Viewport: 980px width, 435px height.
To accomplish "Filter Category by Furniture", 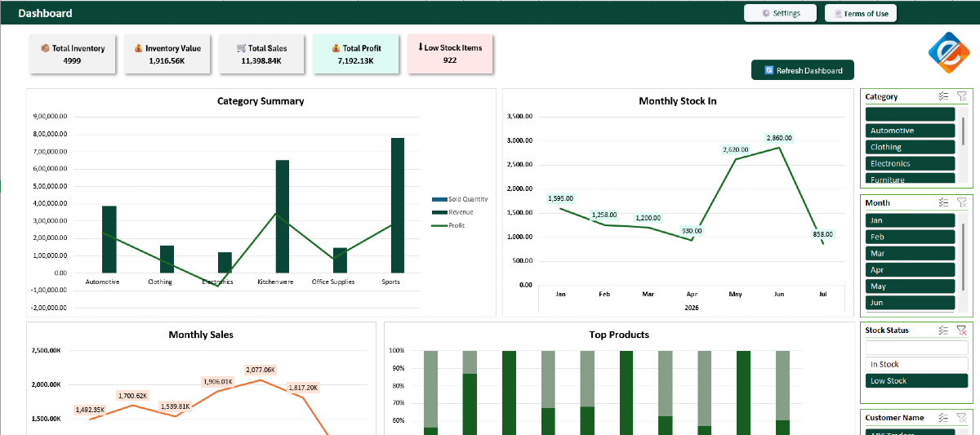I will click(910, 179).
